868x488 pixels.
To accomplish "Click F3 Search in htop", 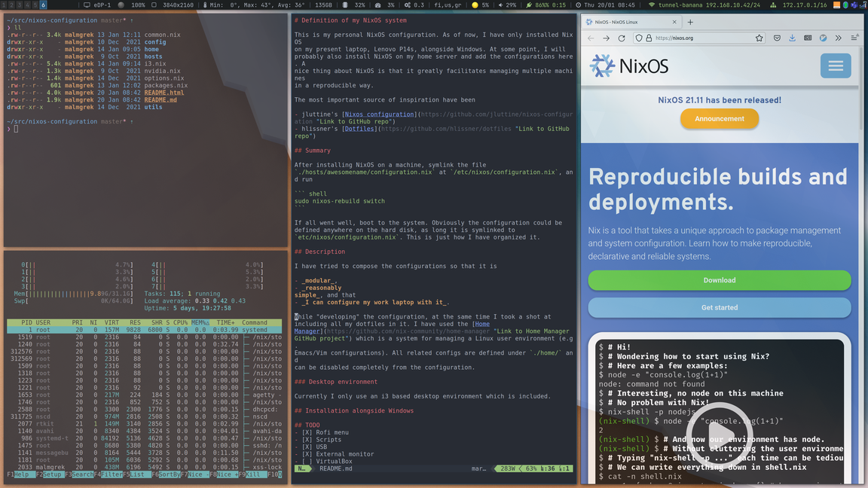I will point(79,474).
